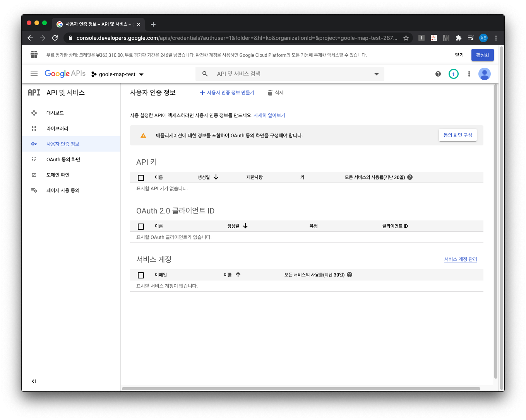Open 라이브러리 in the sidebar
The height and width of the screenshot is (420, 526).
tap(71, 128)
